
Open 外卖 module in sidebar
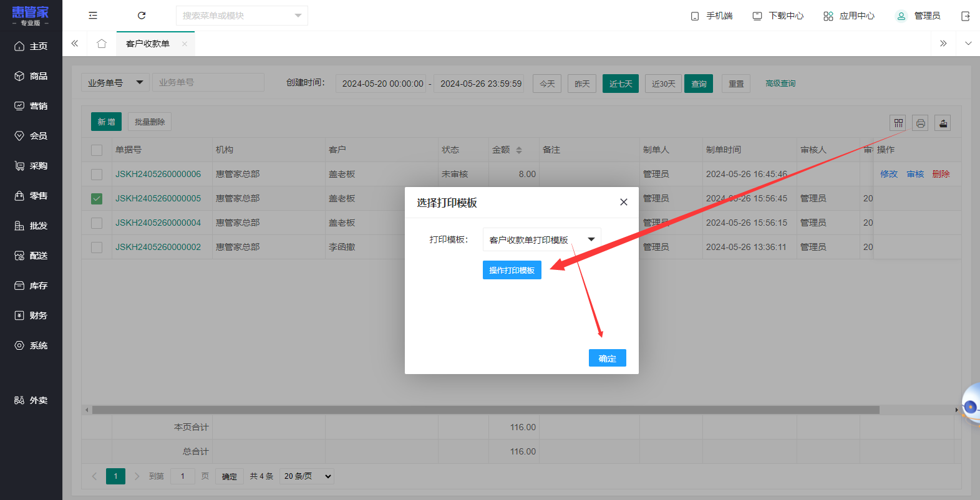[31, 400]
